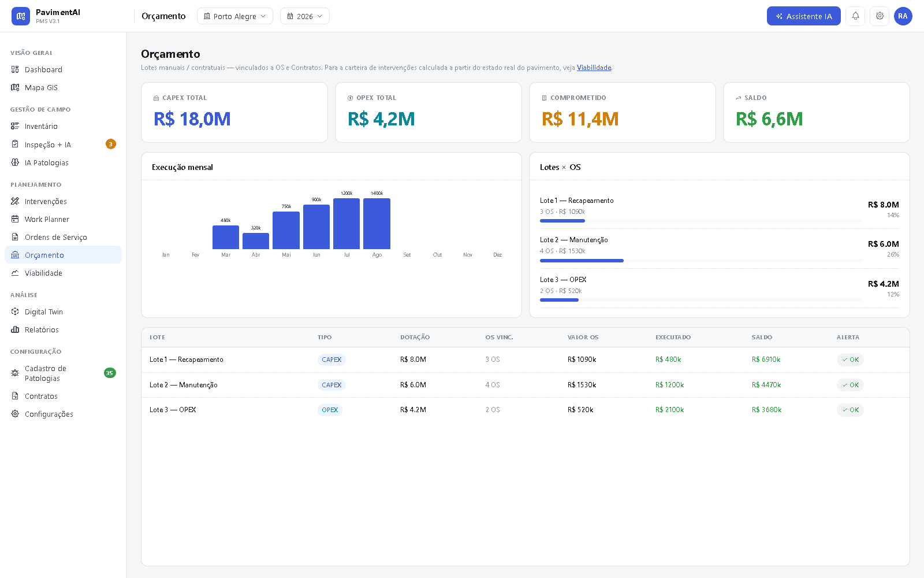Click the Mapa GIS map icon

tap(15, 87)
